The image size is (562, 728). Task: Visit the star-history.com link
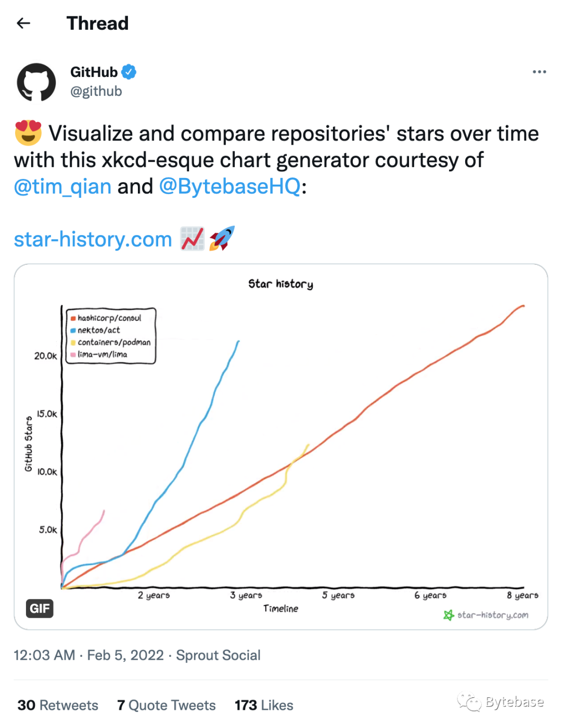pos(93,239)
